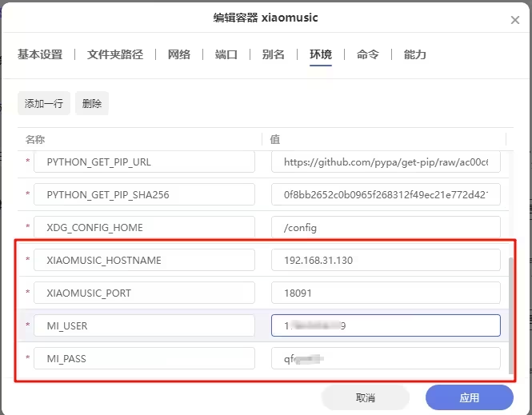532x415 pixels.
Task: Open the 能力 tab
Action: pyautogui.click(x=415, y=54)
